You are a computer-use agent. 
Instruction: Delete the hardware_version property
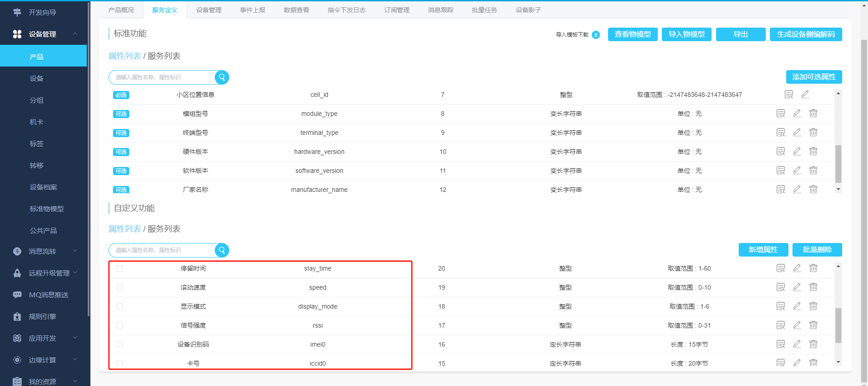coord(813,151)
